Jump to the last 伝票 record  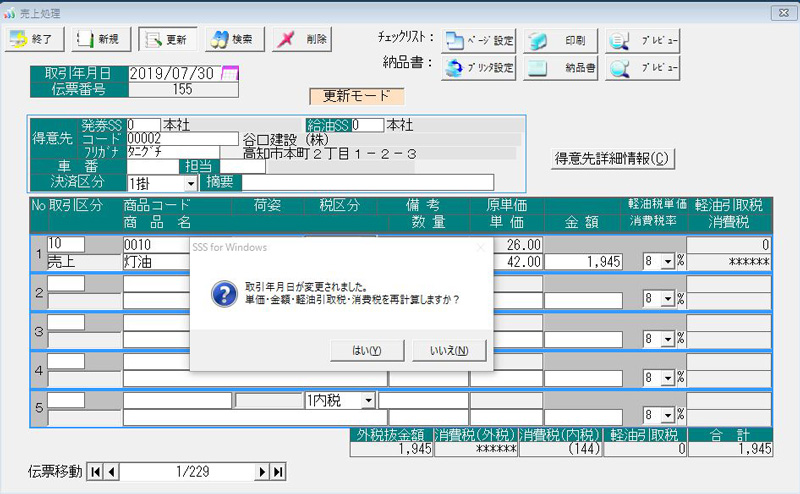point(278,472)
